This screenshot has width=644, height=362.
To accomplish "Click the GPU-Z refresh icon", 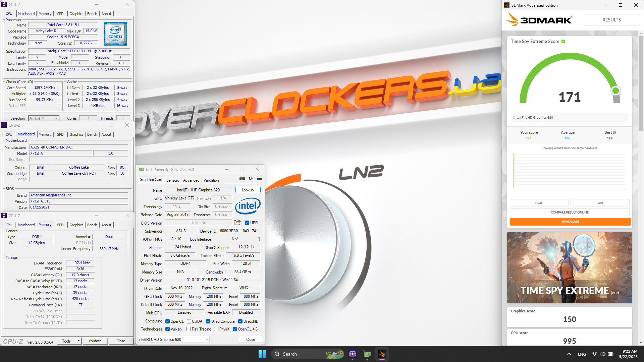I will tap(251, 179).
